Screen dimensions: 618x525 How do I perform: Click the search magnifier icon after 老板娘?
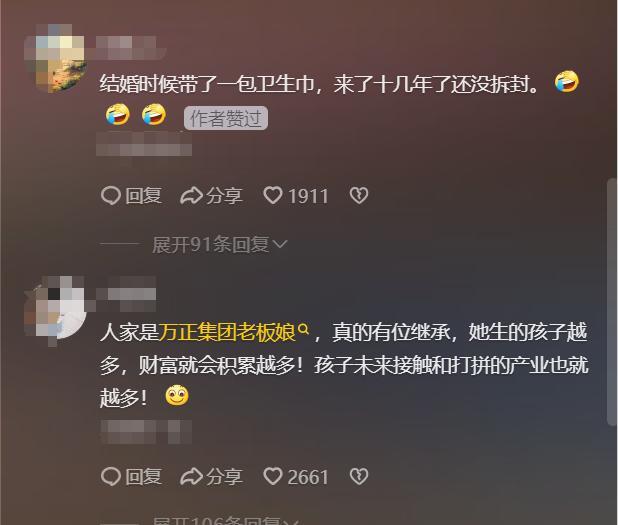coord(303,329)
